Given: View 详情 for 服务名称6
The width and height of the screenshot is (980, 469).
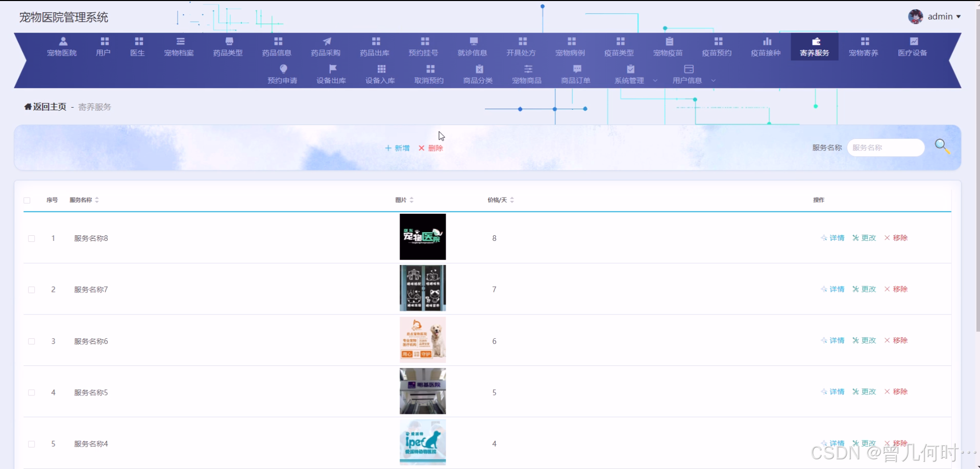Looking at the screenshot, I should click(x=833, y=340).
